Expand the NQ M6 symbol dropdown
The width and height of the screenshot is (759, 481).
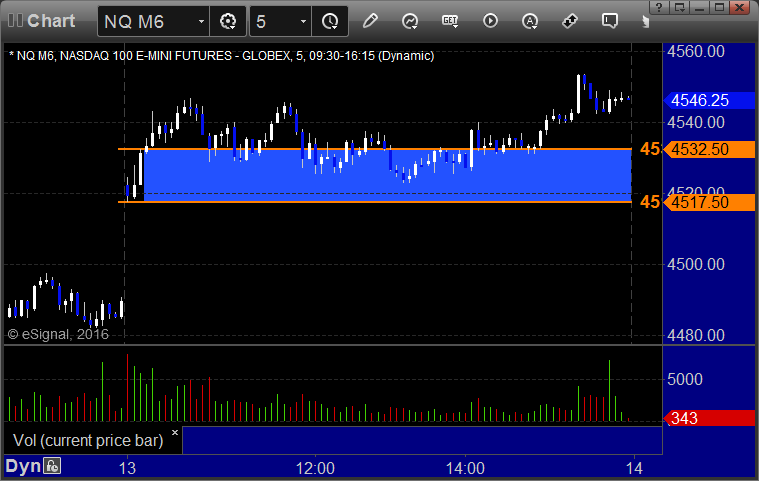[x=201, y=21]
